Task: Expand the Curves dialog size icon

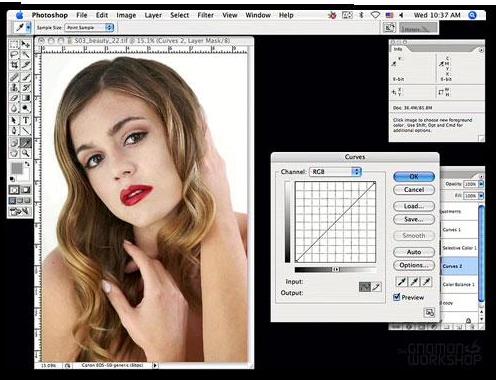Action: coord(429,313)
